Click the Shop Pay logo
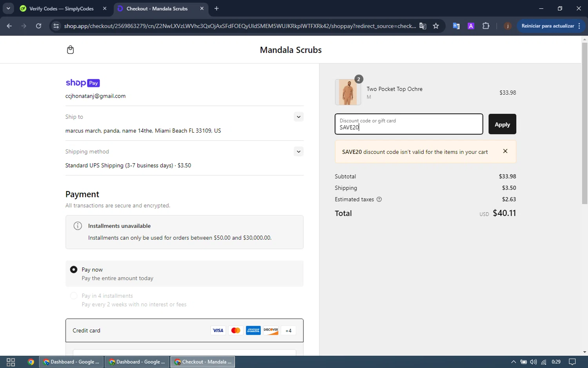 pos(83,83)
